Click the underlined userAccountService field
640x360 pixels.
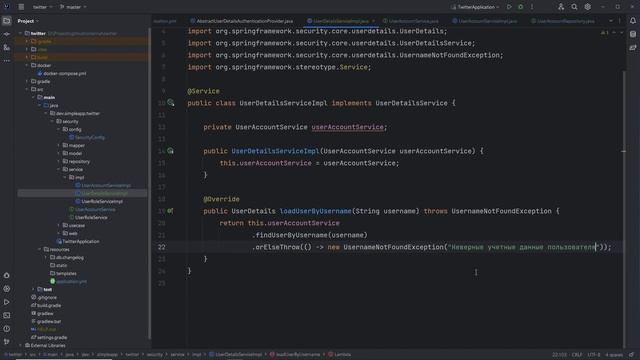[347, 127]
